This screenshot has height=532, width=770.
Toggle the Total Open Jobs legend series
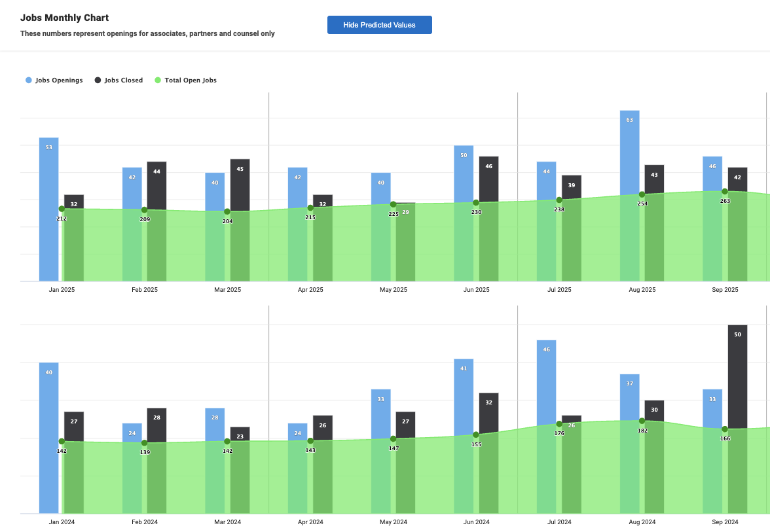pyautogui.click(x=191, y=80)
